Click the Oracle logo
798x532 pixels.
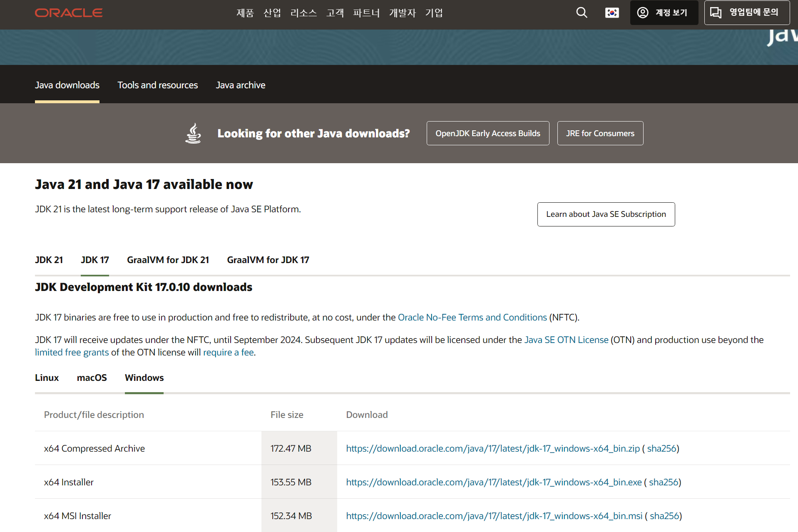69,13
